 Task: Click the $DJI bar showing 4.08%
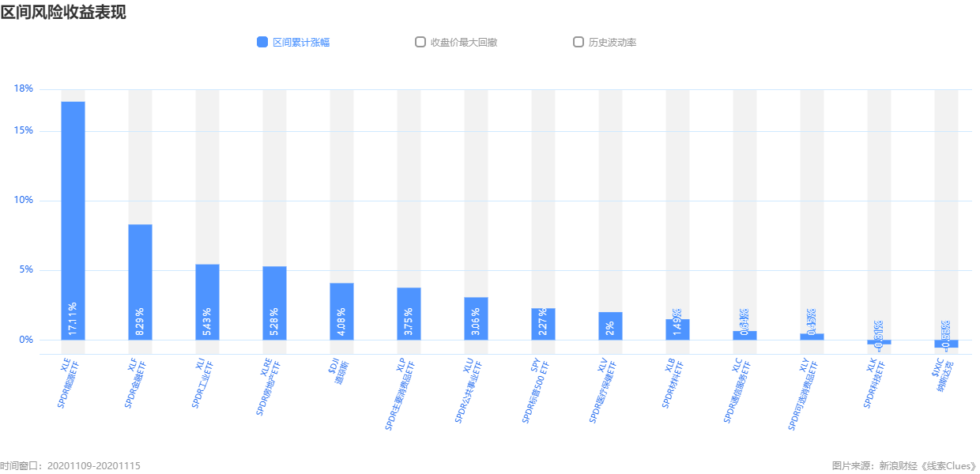point(341,312)
